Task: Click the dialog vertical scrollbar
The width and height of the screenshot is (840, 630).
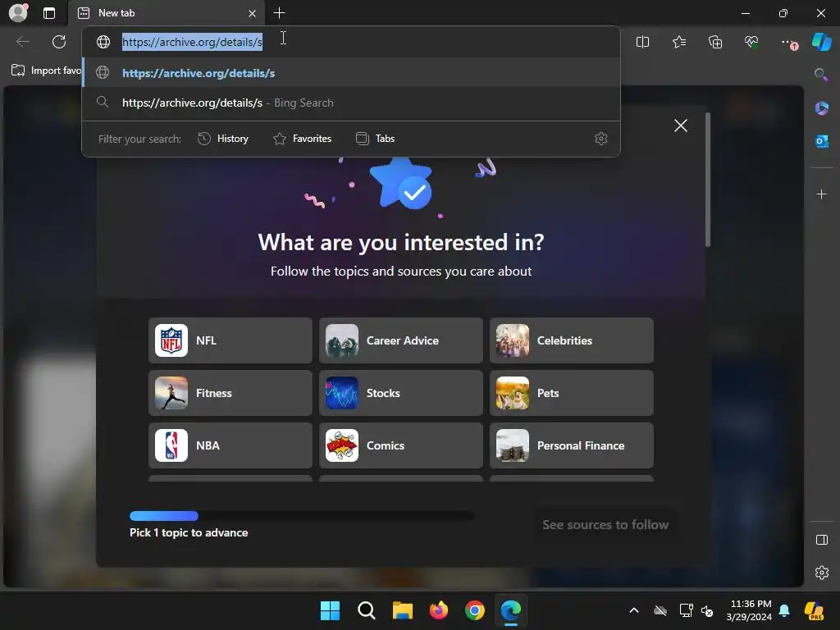Action: coord(707,180)
